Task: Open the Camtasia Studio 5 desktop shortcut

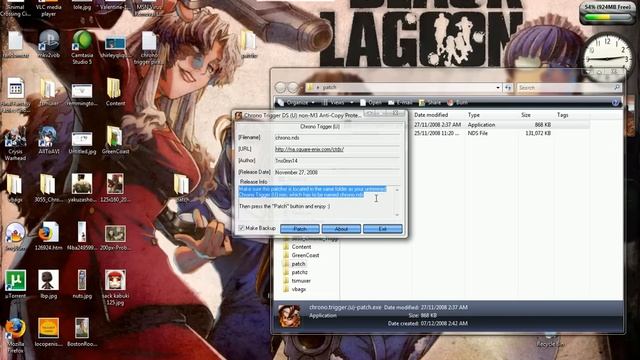Action: pyautogui.click(x=82, y=47)
